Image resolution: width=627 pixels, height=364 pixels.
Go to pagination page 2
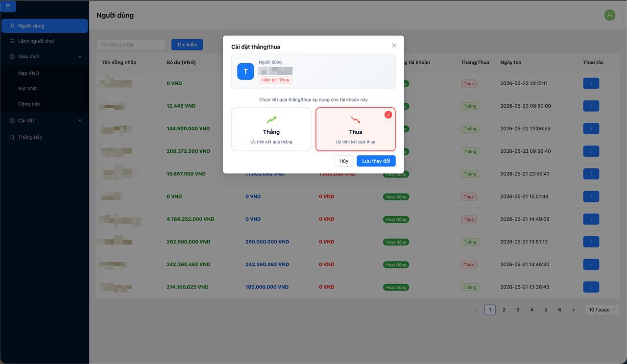tap(504, 310)
